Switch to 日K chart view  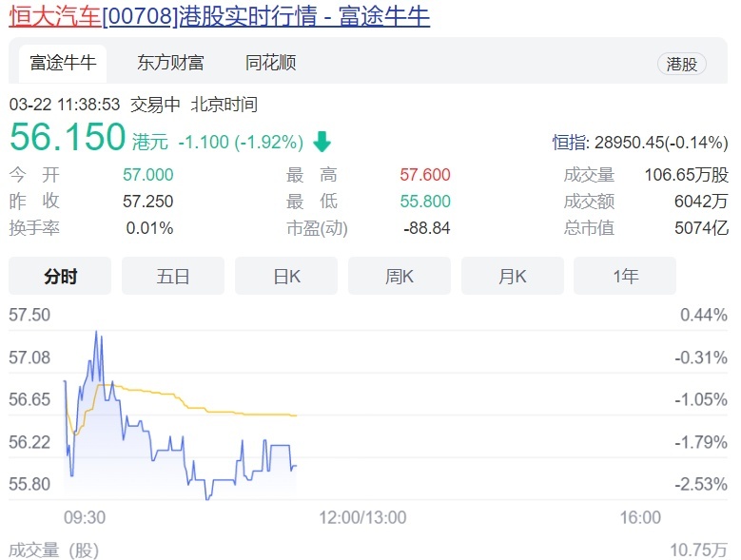(286, 276)
